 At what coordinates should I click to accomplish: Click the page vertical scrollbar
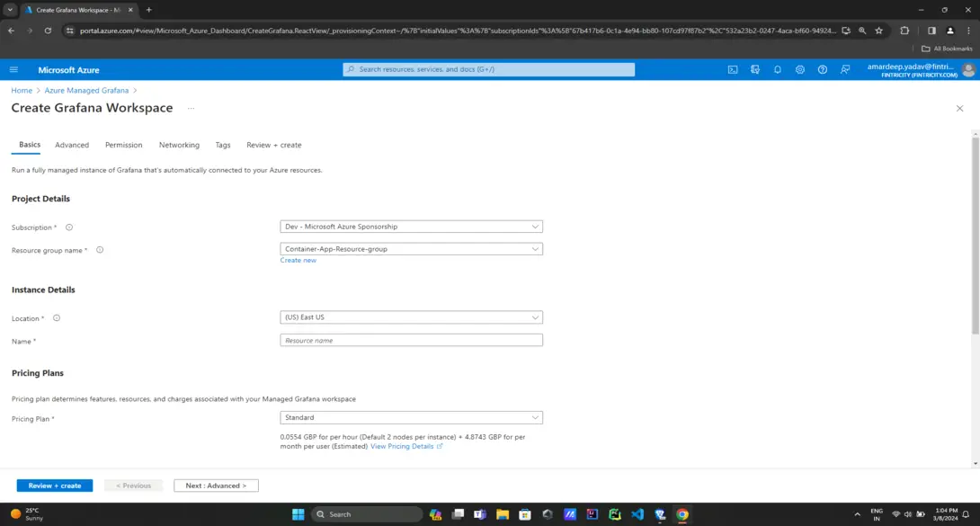pos(975,236)
